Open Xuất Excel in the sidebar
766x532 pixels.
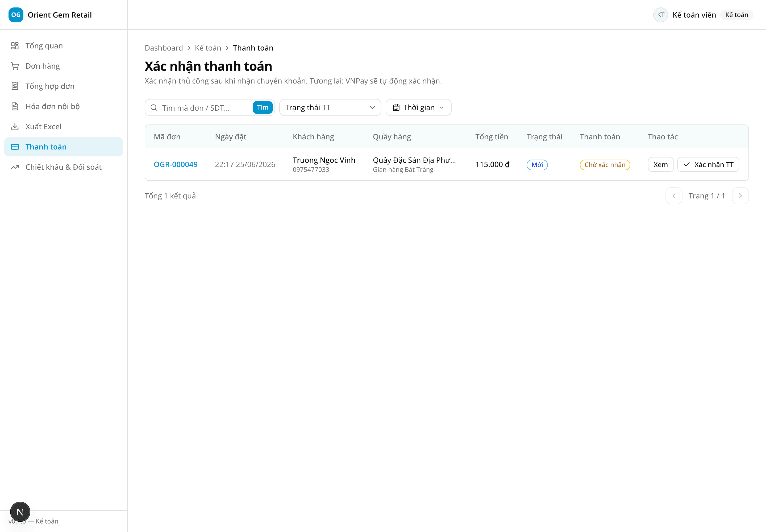[x=63, y=127]
